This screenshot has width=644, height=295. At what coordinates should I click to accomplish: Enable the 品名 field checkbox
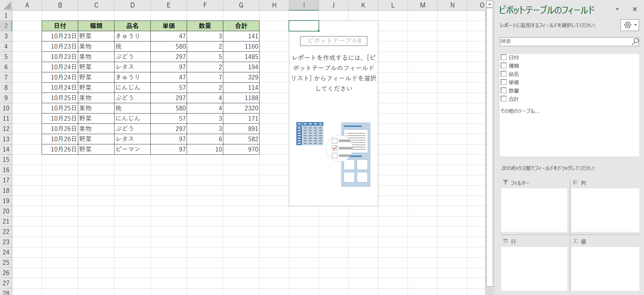pos(504,74)
